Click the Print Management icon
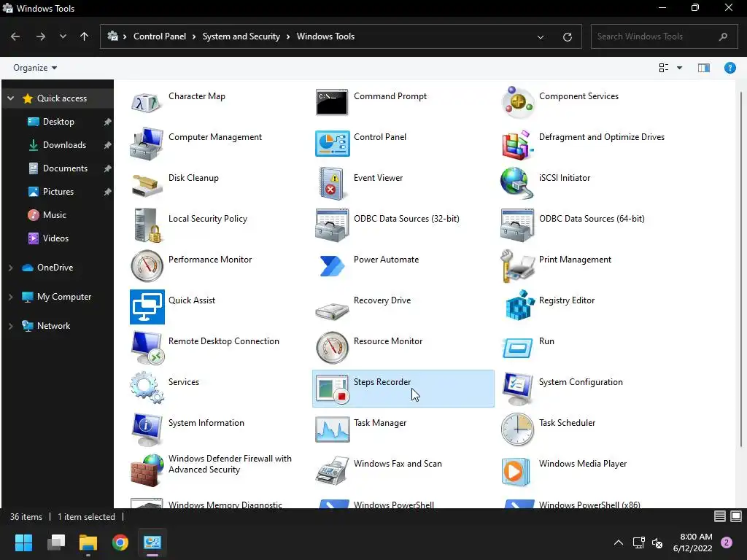The image size is (747, 560). click(517, 265)
